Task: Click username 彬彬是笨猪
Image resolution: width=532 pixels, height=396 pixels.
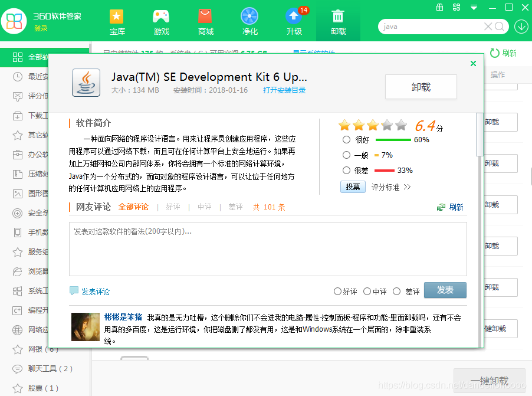Action: [123, 317]
